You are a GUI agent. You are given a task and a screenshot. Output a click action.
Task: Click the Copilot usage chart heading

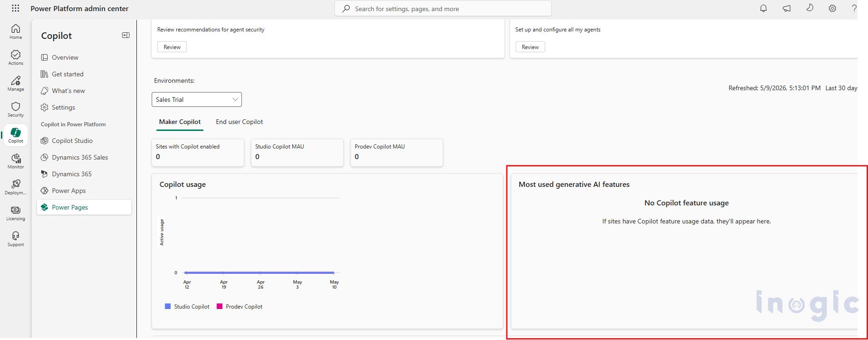point(183,184)
